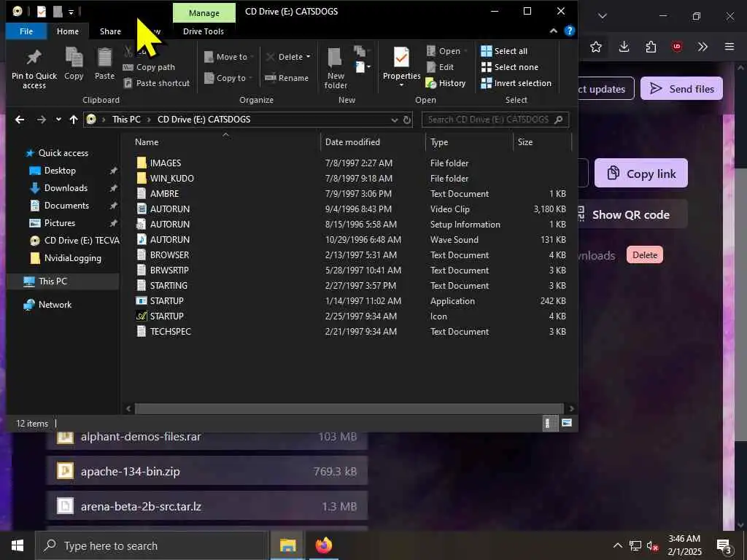The width and height of the screenshot is (747, 560).
Task: Open notification center icon in taskbar
Action: [x=724, y=546]
